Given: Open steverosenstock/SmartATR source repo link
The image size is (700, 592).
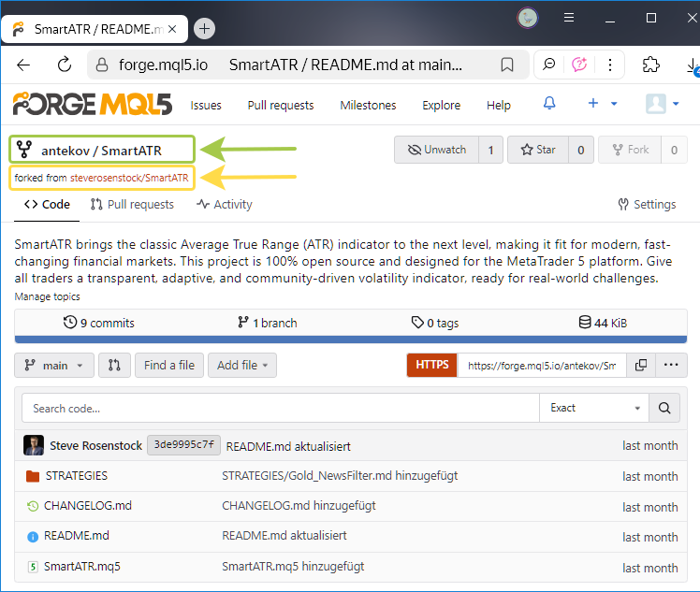Looking at the screenshot, I should point(129,178).
